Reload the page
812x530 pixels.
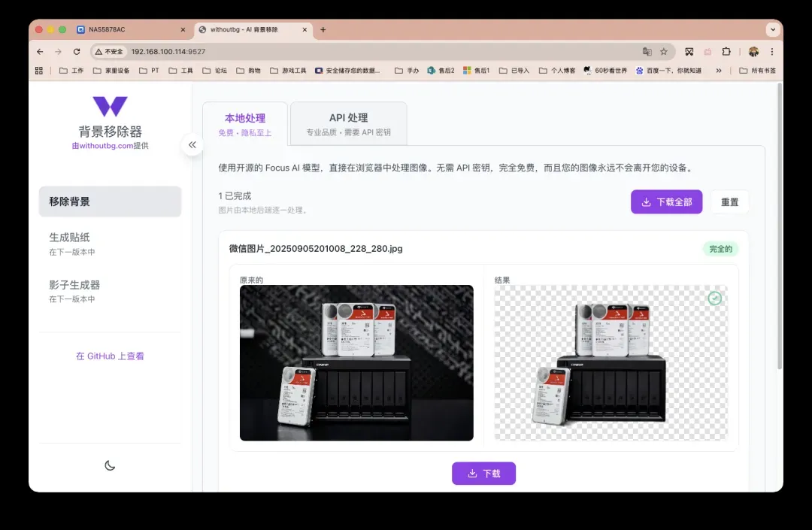[77, 52]
